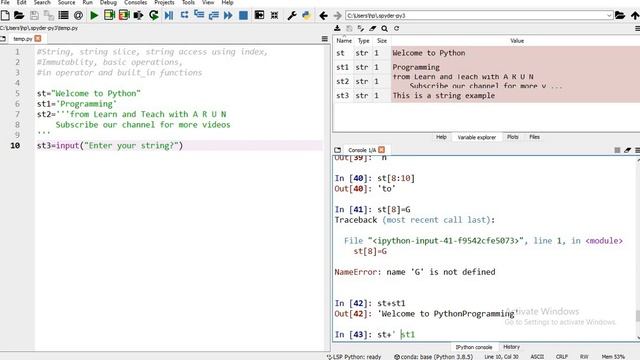
Task: Sort variables by Type column header
Action: coord(363,41)
